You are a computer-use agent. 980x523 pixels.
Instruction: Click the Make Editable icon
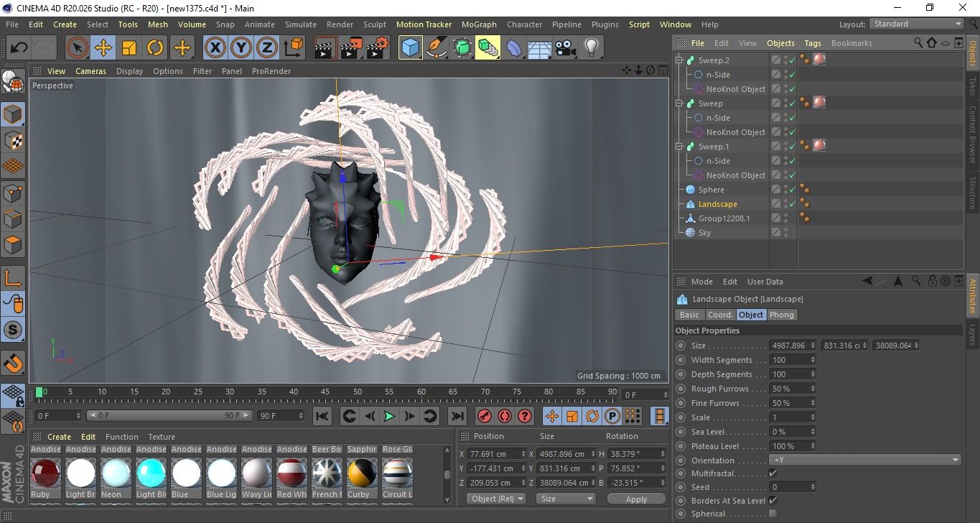(14, 82)
